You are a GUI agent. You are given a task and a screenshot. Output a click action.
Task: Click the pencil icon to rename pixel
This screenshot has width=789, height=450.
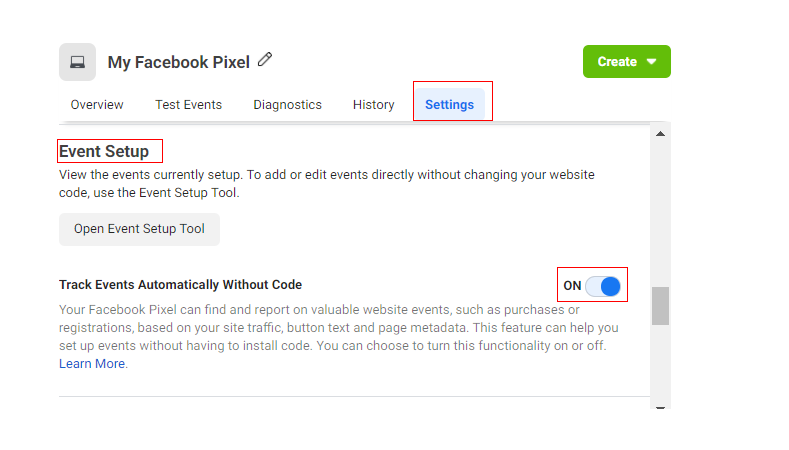[x=265, y=60]
